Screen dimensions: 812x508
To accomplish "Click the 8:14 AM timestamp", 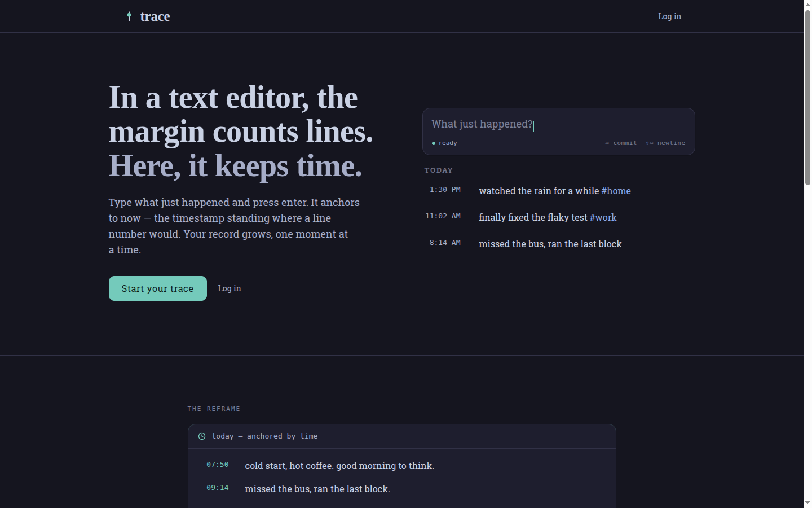I will (445, 243).
